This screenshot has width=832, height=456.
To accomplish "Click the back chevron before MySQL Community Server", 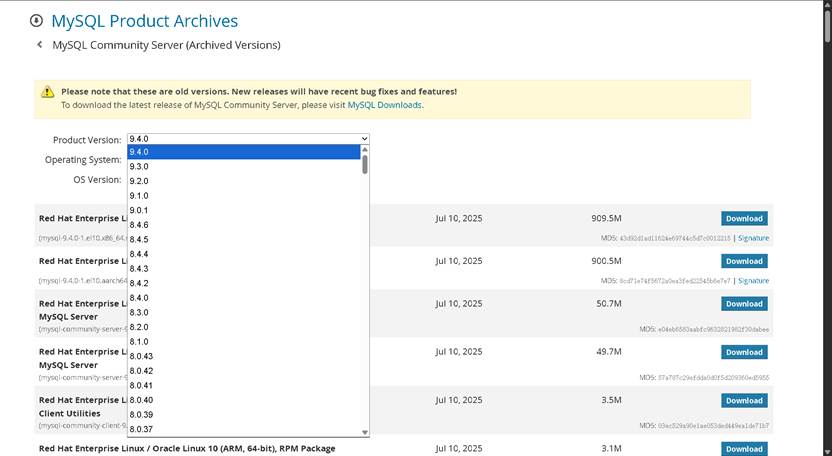I will (x=39, y=45).
